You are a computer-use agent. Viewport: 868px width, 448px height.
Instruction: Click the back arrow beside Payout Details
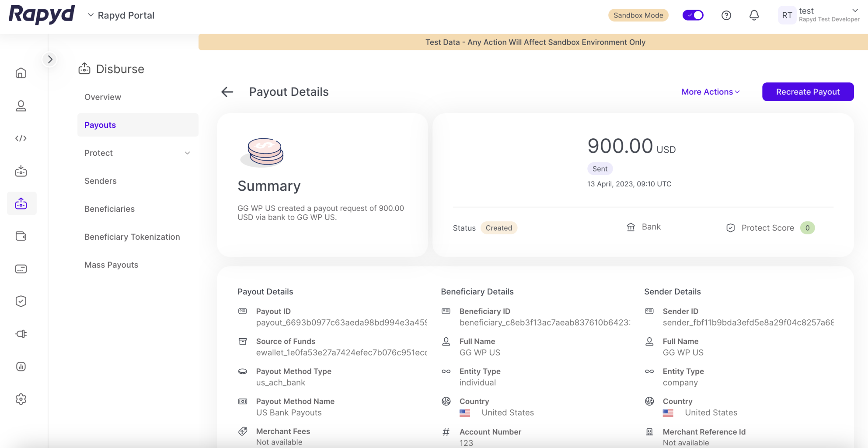227,92
